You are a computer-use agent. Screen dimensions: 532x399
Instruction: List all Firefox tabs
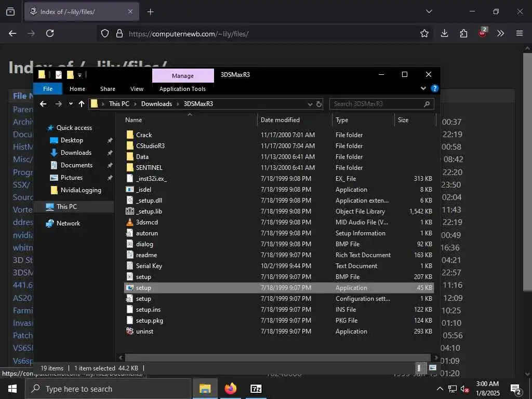pyautogui.click(x=429, y=11)
